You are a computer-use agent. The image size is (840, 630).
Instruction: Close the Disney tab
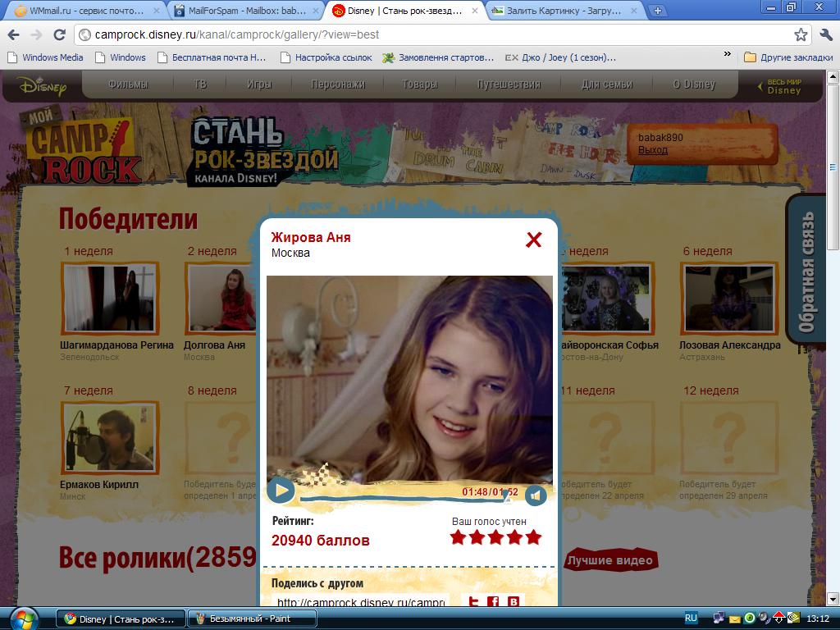[x=475, y=10]
